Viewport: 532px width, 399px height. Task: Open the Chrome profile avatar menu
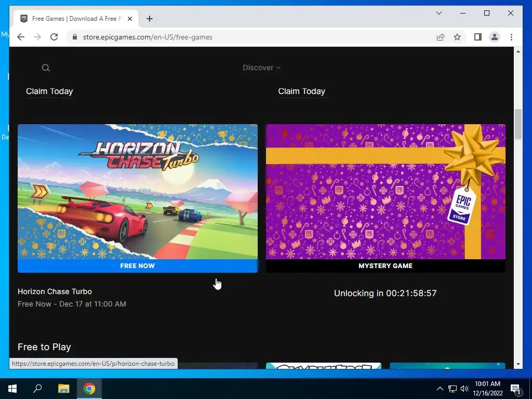(495, 37)
